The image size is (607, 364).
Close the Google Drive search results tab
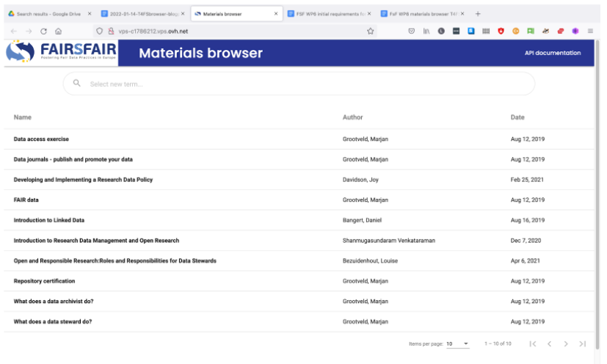pos(90,13)
